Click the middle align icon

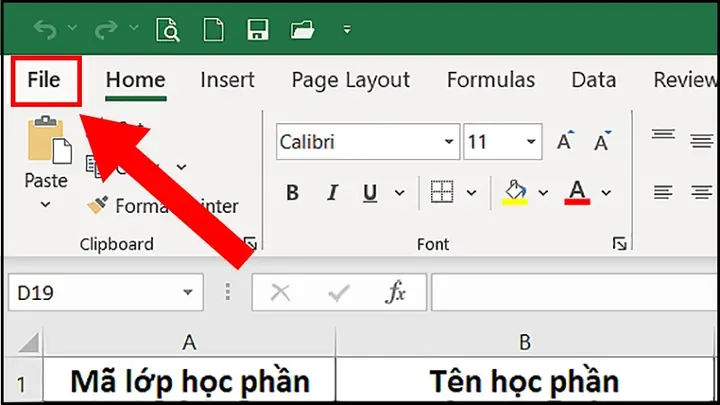pos(702,141)
